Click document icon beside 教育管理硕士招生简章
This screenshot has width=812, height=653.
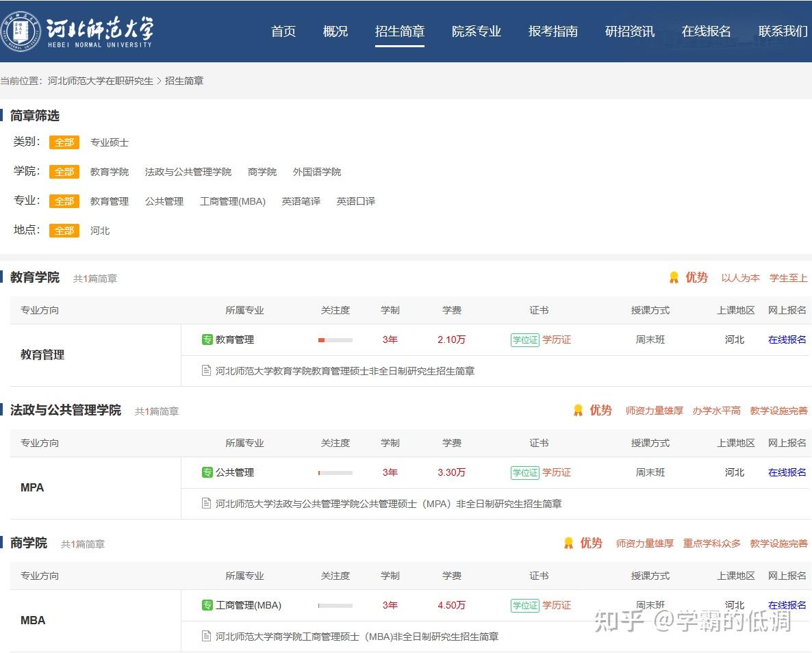click(206, 370)
